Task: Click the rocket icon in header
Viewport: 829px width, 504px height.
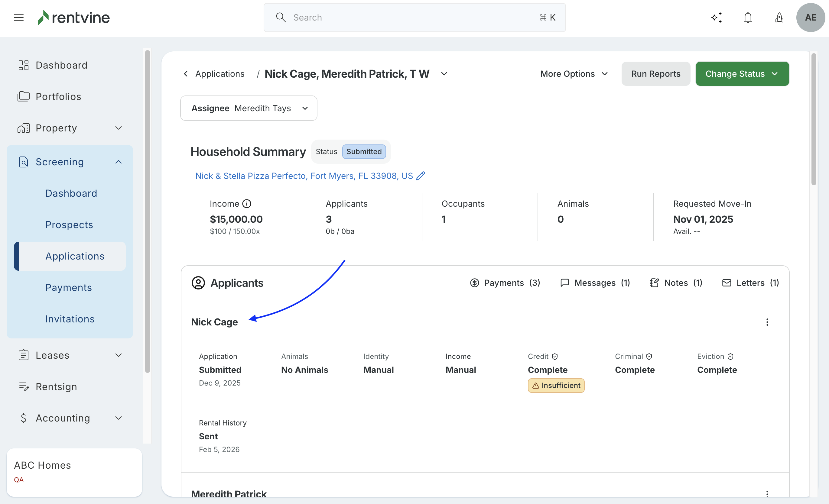Action: click(779, 18)
